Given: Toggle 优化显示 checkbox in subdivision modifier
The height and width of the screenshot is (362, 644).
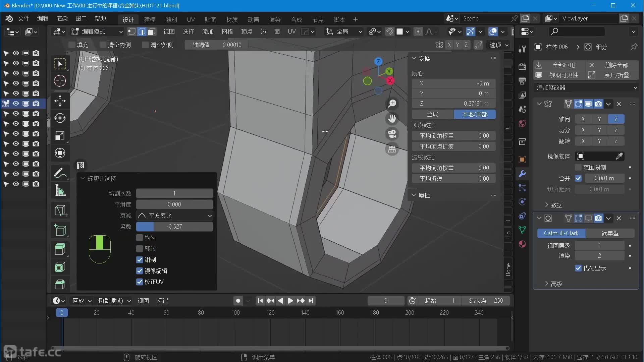Looking at the screenshot, I should click(578, 268).
